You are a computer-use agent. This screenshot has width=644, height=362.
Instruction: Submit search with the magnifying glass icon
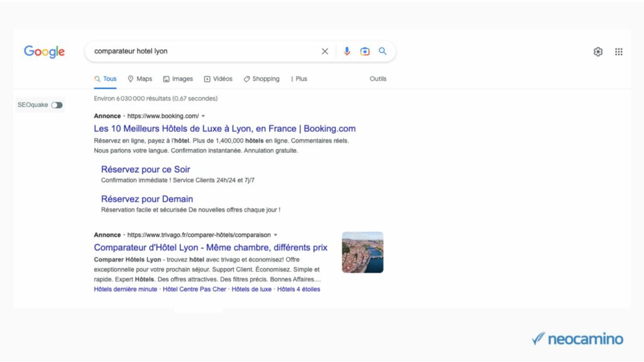click(382, 51)
